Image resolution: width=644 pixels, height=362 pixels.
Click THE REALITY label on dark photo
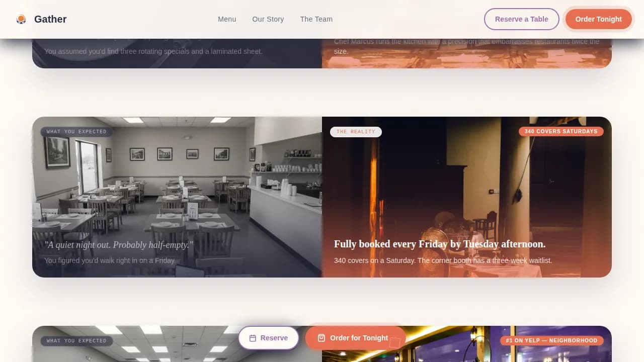point(356,132)
